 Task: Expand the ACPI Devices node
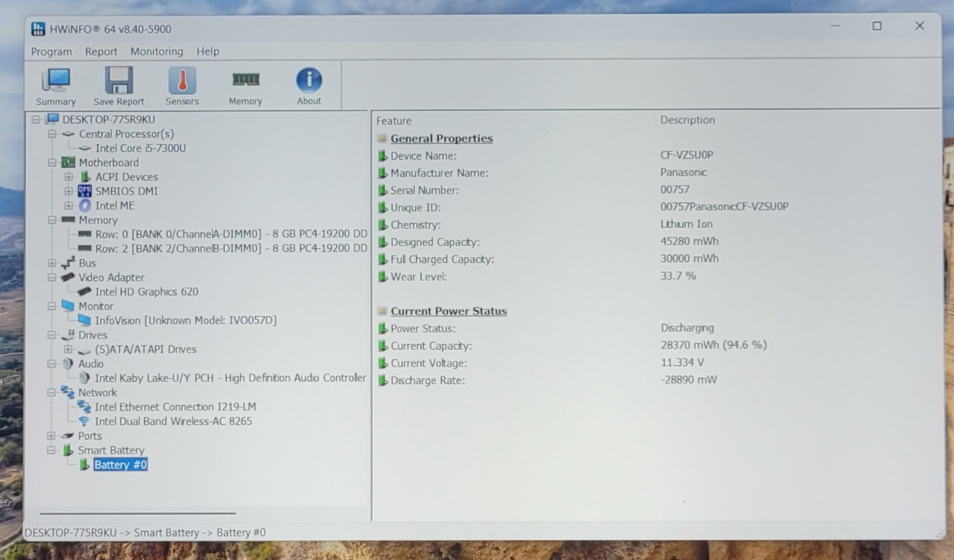point(69,177)
